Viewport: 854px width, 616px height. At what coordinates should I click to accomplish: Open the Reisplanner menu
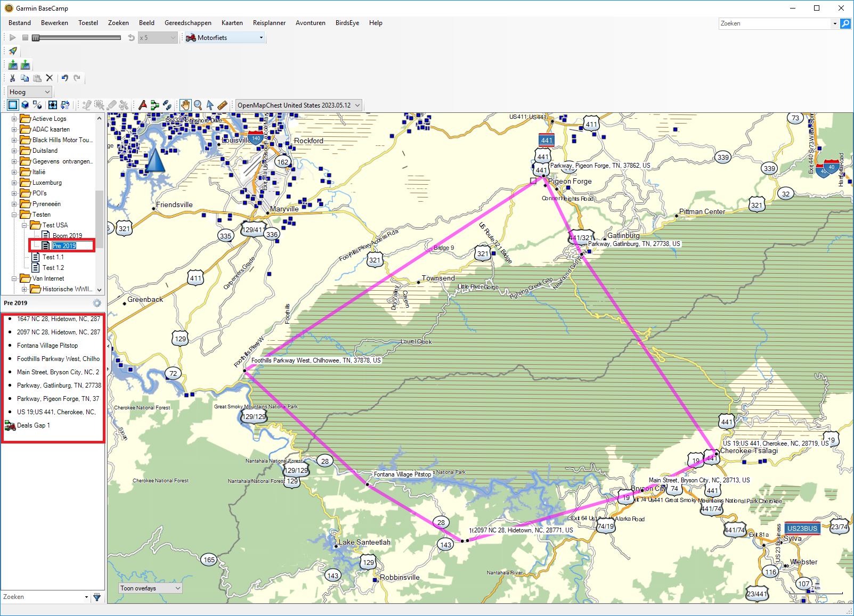point(269,23)
